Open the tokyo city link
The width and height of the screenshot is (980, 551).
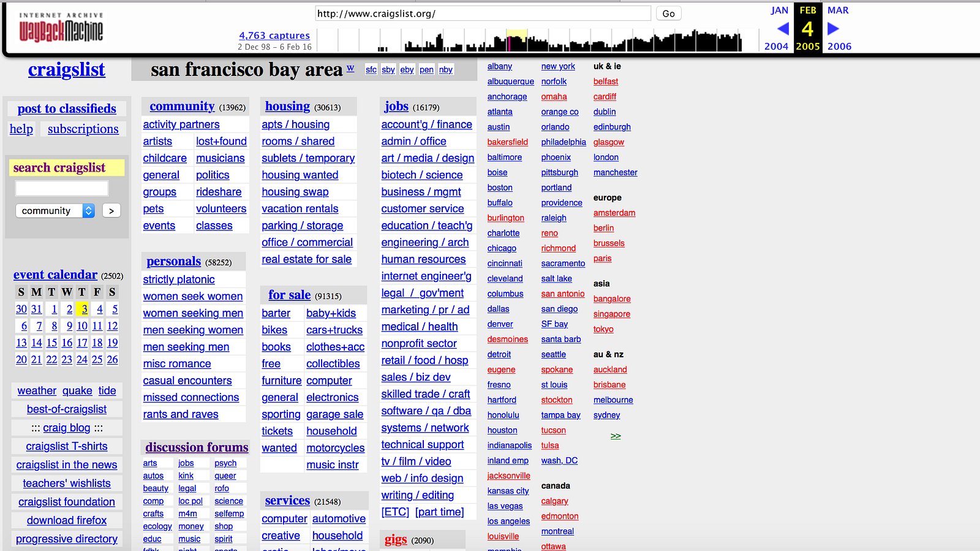[603, 329]
